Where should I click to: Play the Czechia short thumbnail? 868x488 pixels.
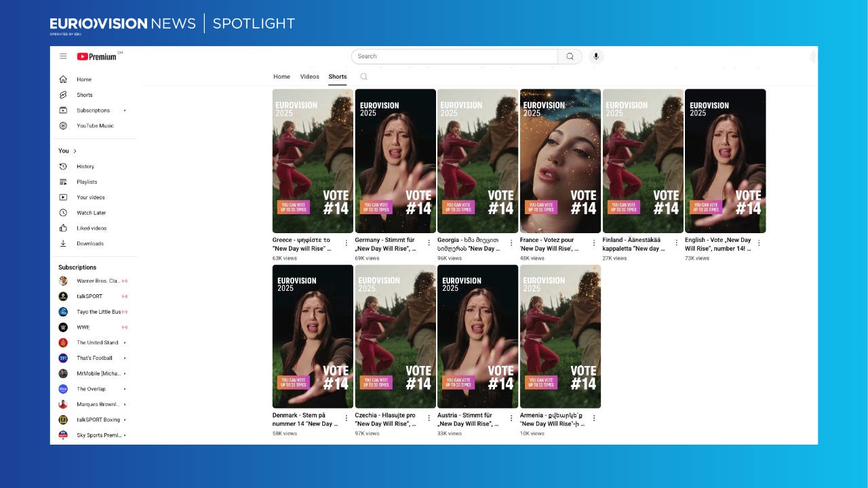point(395,336)
